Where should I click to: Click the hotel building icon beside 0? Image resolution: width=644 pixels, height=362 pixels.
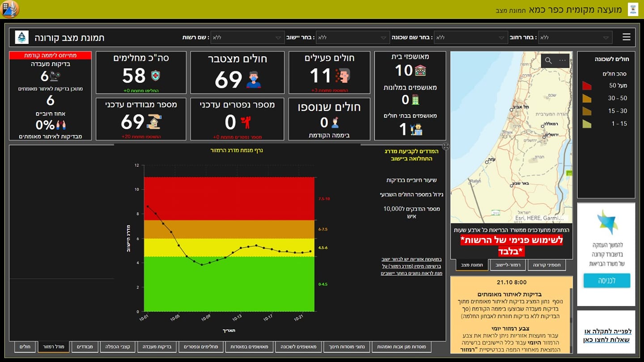coord(415,99)
